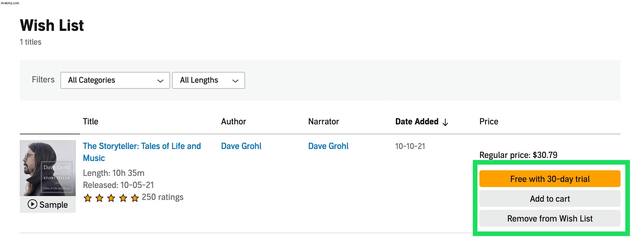Sort by Title column header
The image size is (644, 238).
pos(90,121)
